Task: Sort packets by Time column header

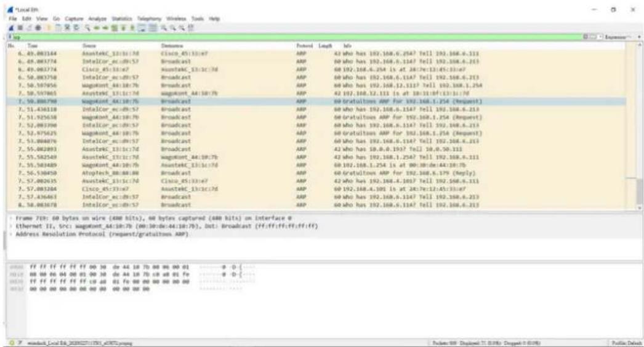Action: (32, 46)
